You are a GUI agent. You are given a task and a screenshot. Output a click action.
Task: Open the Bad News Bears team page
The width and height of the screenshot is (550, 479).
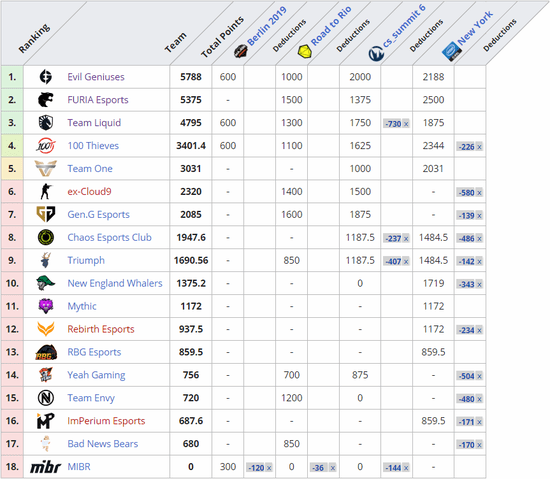[102, 444]
